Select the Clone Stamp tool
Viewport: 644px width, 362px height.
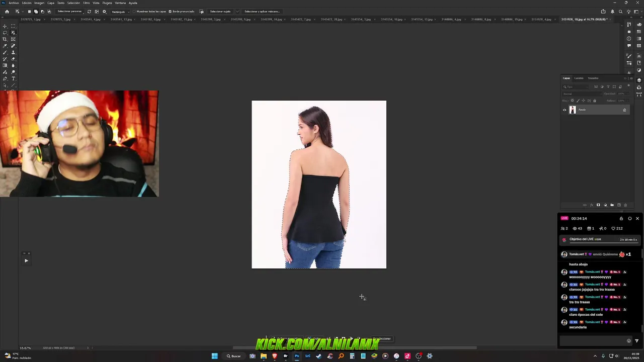point(13,52)
